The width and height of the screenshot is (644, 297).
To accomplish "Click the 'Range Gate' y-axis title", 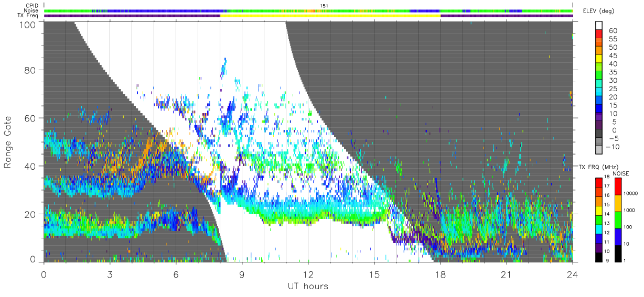I will [x=8, y=143].
